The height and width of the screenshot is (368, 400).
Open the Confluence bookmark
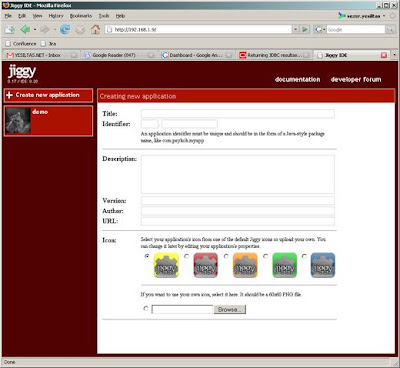coord(21,44)
